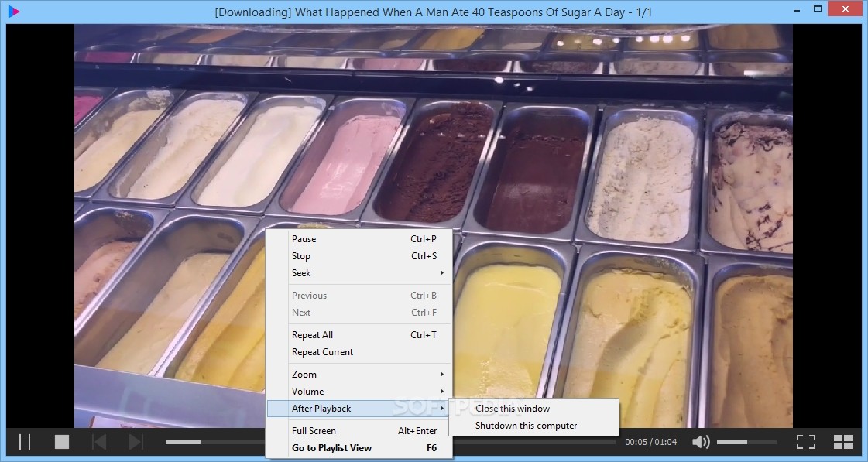Choose Stop from the context menu
Screen dimensions: 868x462
point(359,256)
